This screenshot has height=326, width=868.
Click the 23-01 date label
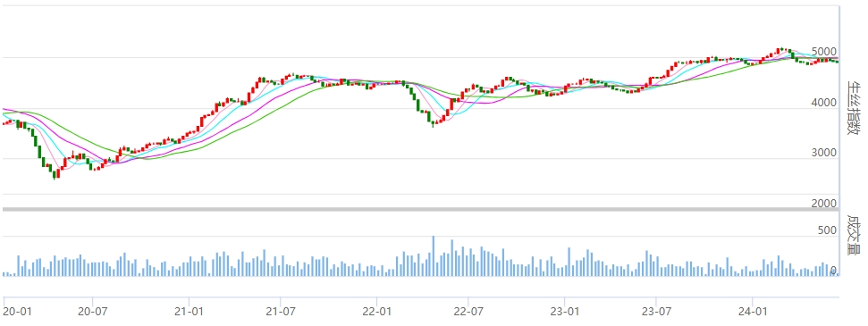pyautogui.click(x=565, y=312)
